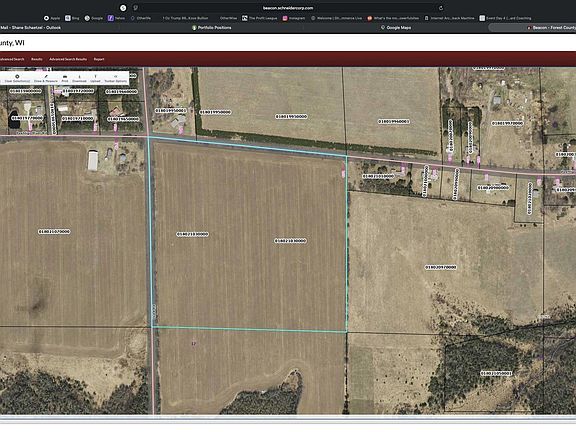
Task: Open the bookmark starting '1 Oz Trump'
Action: (x=185, y=18)
